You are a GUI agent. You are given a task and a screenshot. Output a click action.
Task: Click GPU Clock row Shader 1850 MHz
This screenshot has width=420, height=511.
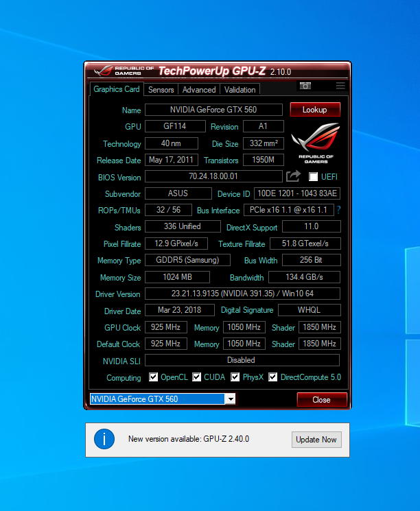click(320, 327)
